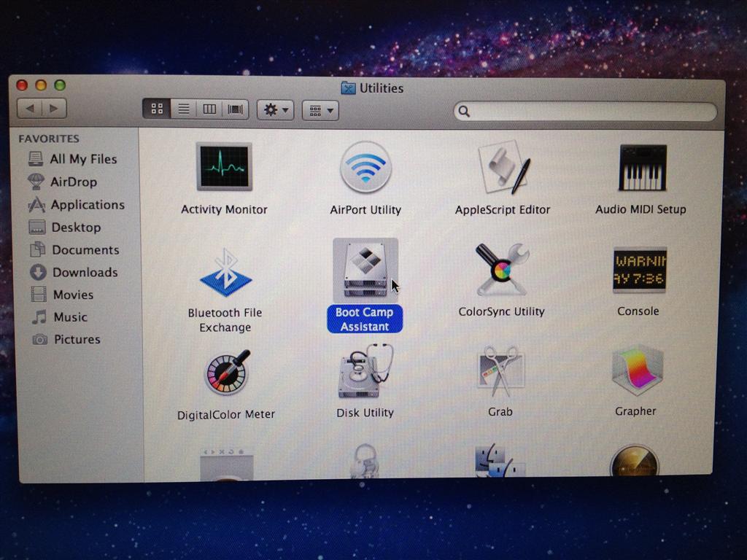Click the "Bluetooth File Exchange" label text

click(225, 319)
